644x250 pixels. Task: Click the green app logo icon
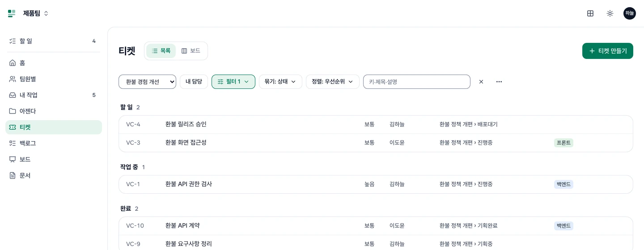(12, 13)
